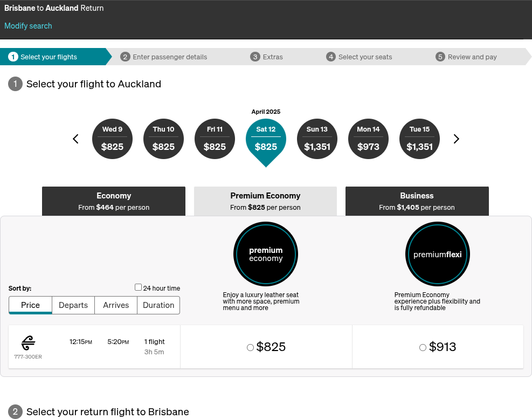The width and height of the screenshot is (532, 419).
Task: Click the Enter passenger details step
Action: 164,57
